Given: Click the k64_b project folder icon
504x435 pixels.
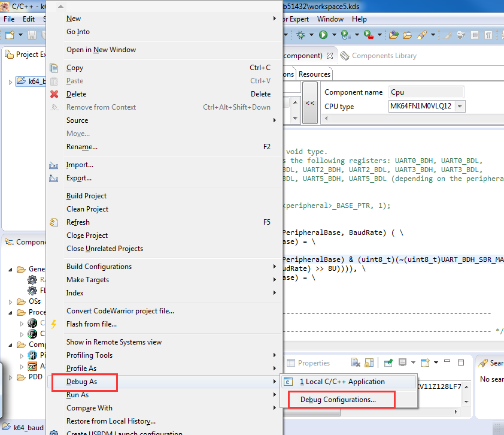Looking at the screenshot, I should (x=21, y=81).
